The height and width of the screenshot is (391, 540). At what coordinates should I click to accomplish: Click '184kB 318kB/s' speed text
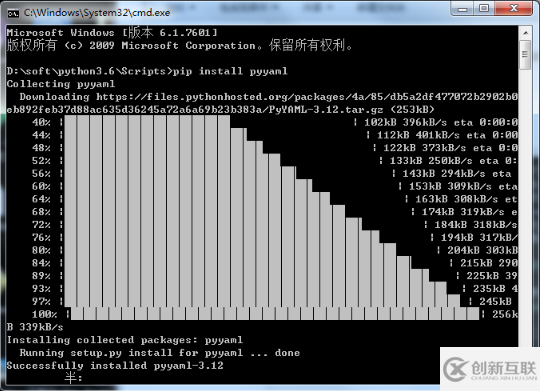476,225
